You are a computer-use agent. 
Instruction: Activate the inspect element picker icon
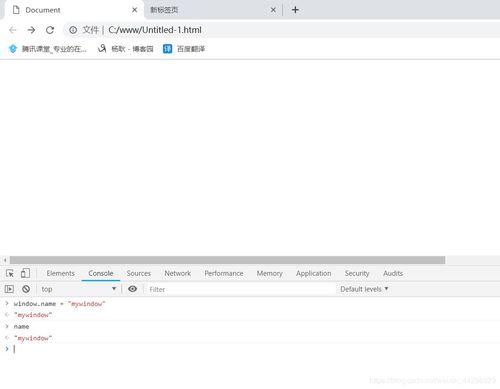click(x=10, y=273)
